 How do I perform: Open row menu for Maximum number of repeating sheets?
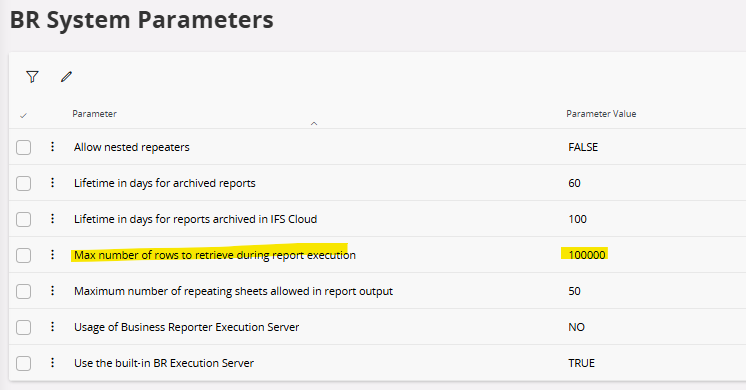(52, 291)
